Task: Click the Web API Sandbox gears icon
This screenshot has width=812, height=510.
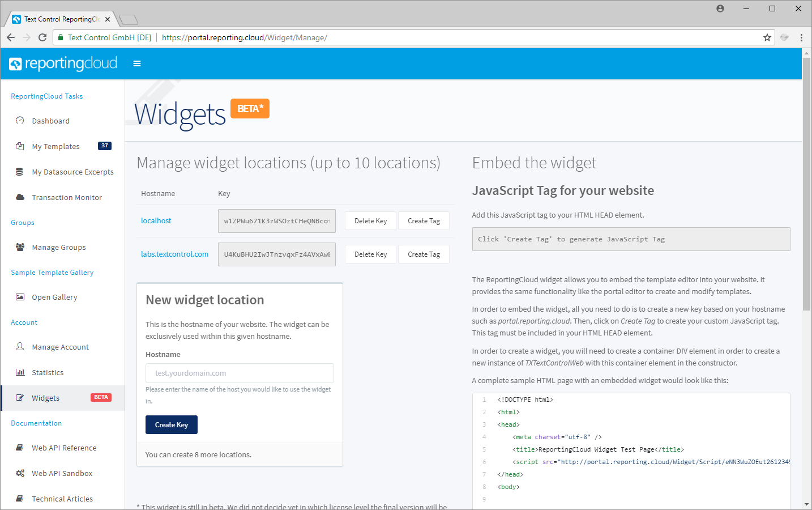Action: click(x=20, y=473)
